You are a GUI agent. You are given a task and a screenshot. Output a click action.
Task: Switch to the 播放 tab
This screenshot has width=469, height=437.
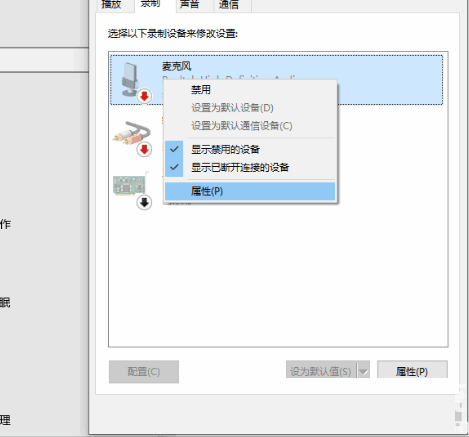[111, 5]
